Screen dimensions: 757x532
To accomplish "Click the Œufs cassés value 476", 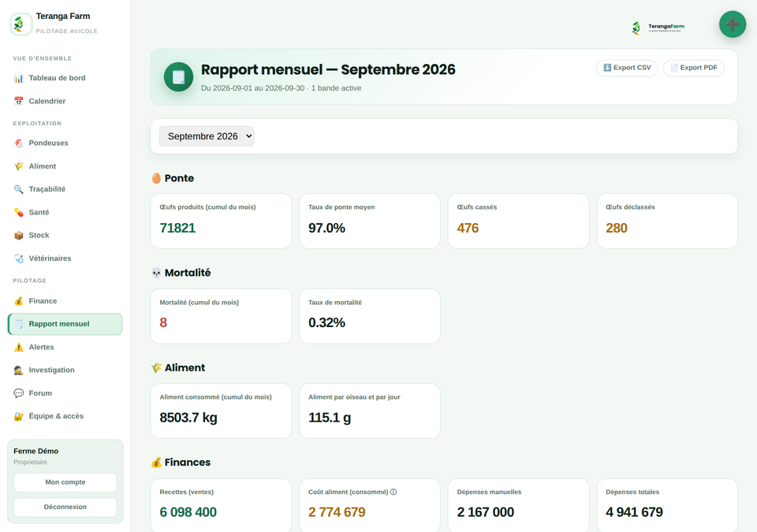I will pyautogui.click(x=468, y=228).
